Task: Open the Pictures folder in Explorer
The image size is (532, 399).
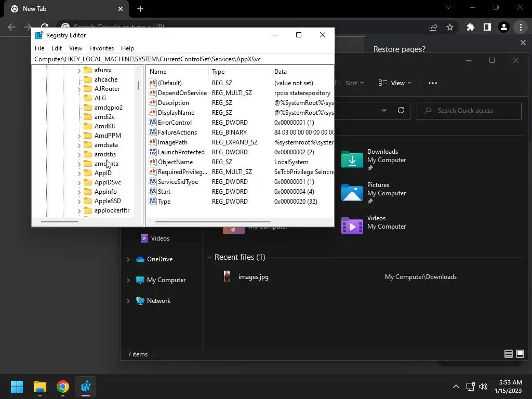Action: click(x=374, y=193)
